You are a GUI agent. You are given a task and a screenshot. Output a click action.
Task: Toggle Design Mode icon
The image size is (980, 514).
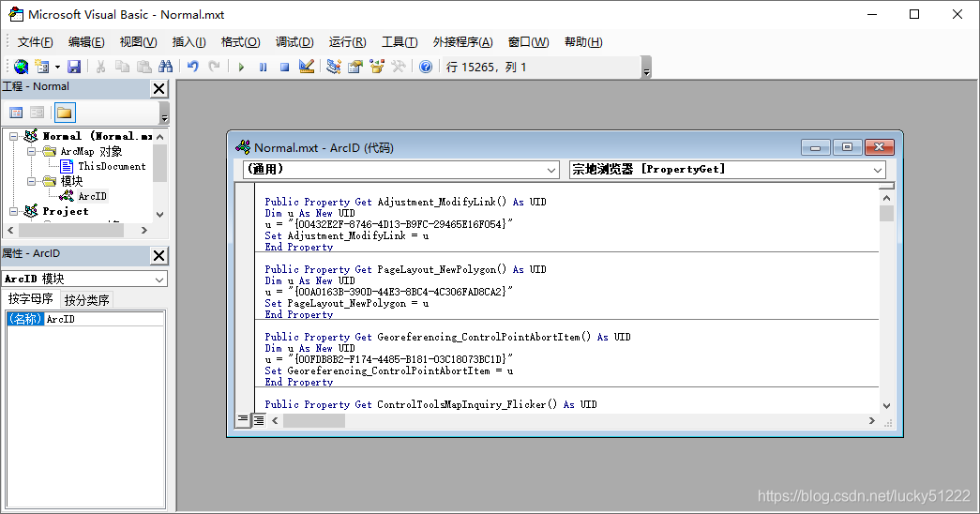point(307,67)
